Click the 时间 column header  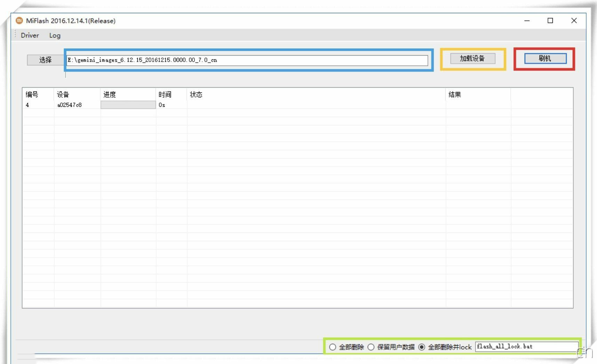click(172, 95)
